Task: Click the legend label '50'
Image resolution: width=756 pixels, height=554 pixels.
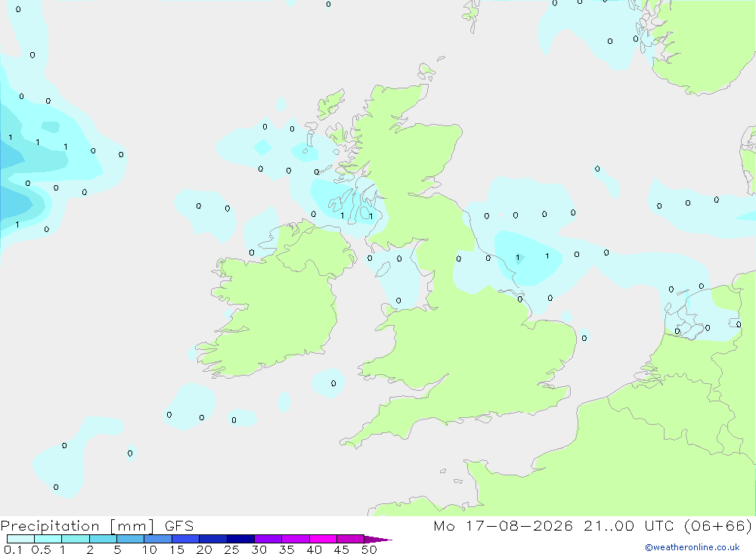Action: 369,549
